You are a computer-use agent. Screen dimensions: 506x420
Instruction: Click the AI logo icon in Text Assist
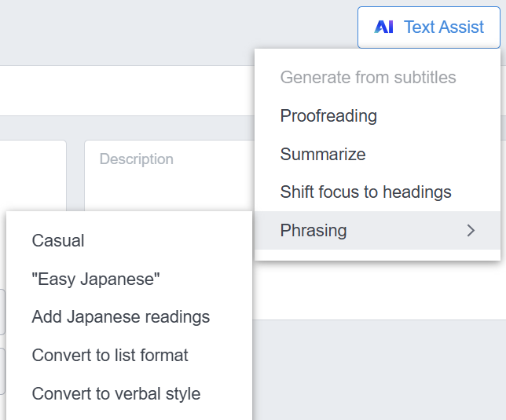(383, 27)
